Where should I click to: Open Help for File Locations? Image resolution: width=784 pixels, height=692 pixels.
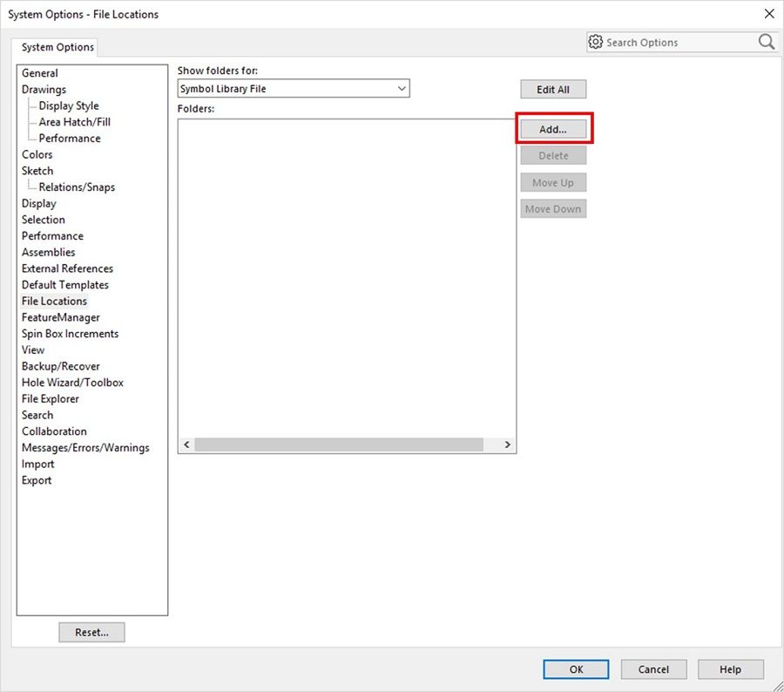click(730, 669)
